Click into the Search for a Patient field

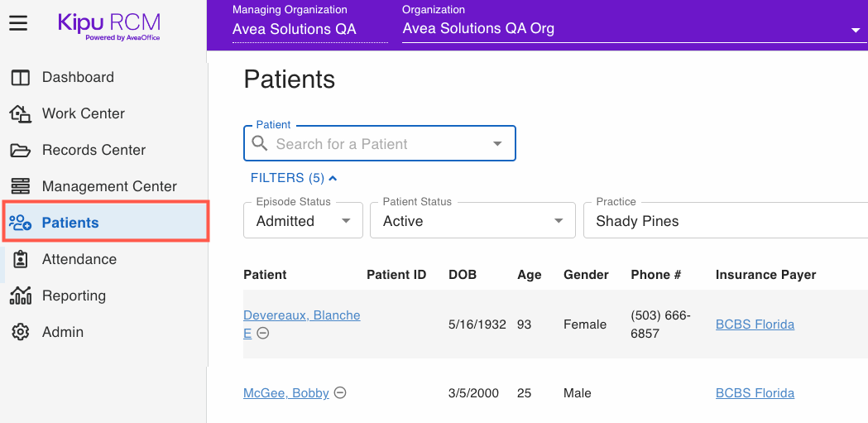coord(380,143)
